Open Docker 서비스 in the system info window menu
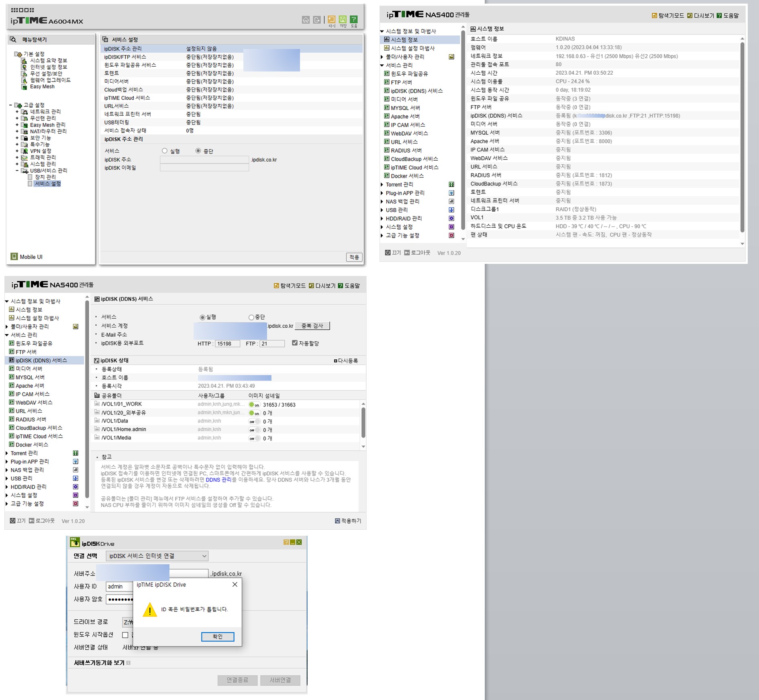 [x=407, y=176]
